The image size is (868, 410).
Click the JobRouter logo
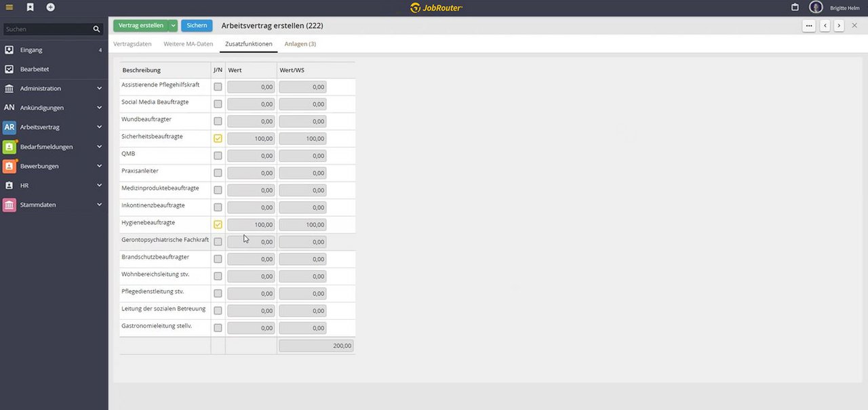tap(436, 7)
